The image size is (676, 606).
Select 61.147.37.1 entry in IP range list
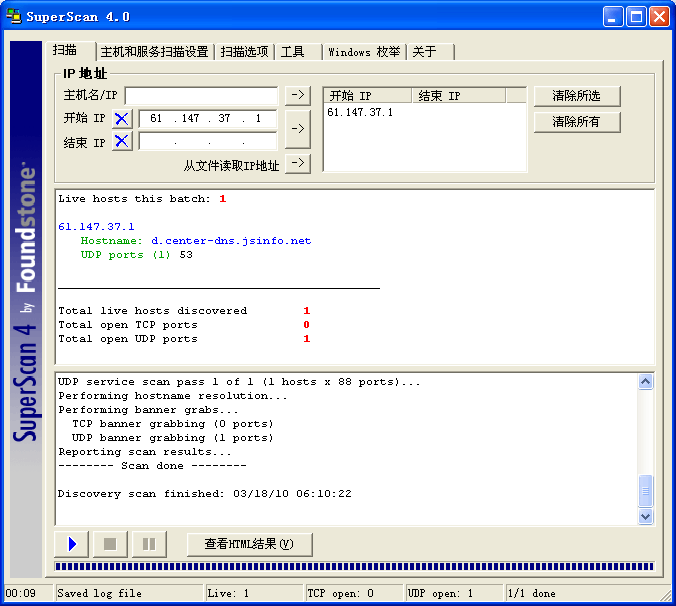click(x=360, y=112)
